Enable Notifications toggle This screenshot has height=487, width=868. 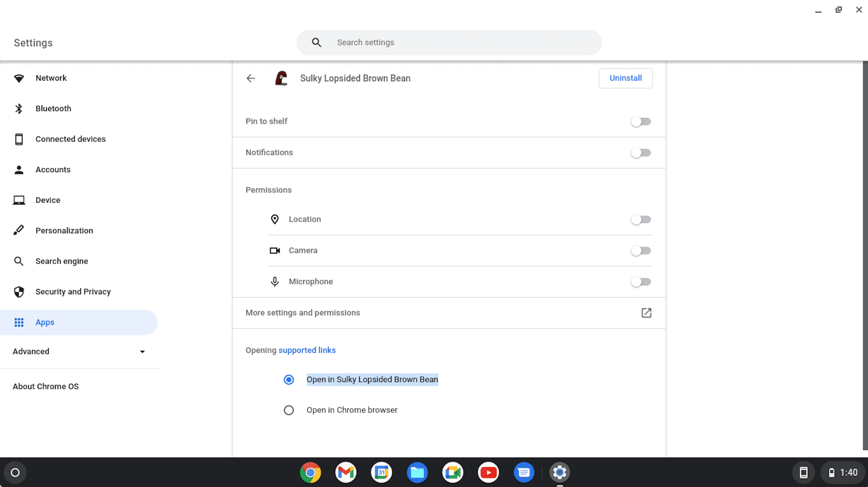[x=641, y=153]
